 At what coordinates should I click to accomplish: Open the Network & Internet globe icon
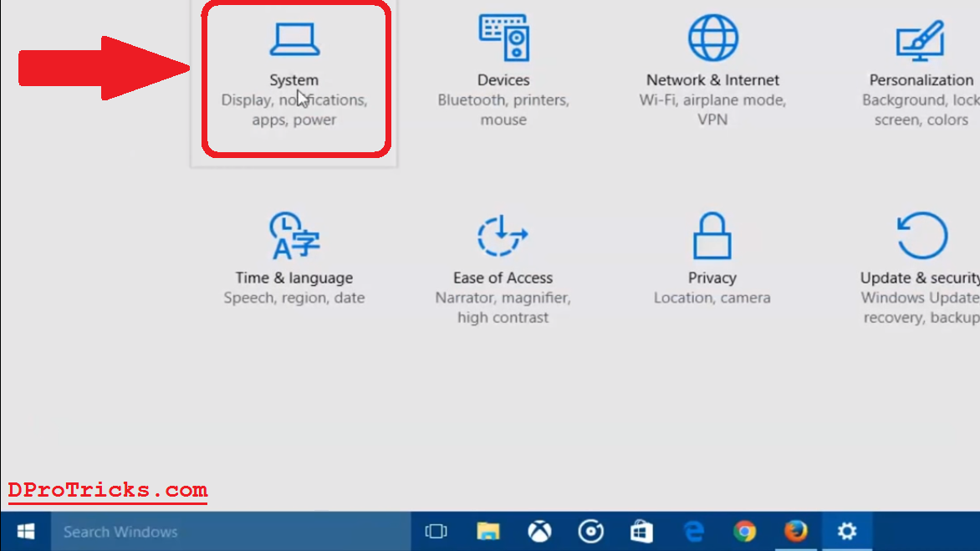[713, 38]
